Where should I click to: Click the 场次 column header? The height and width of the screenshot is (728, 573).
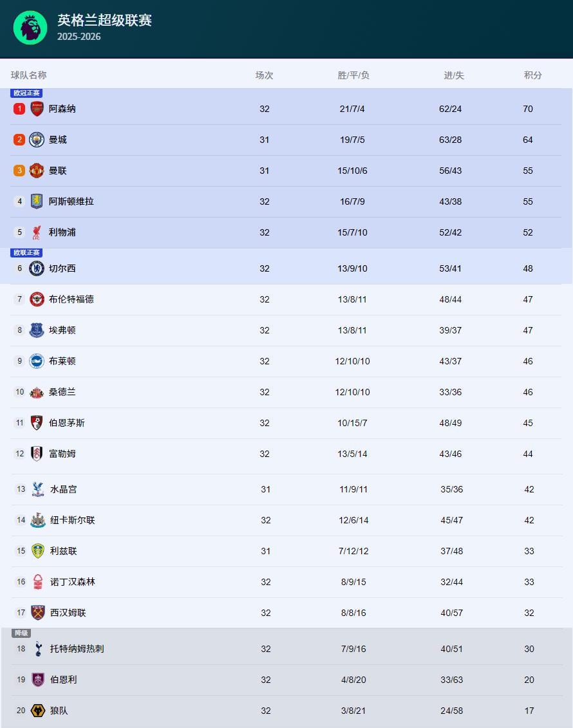pos(264,75)
